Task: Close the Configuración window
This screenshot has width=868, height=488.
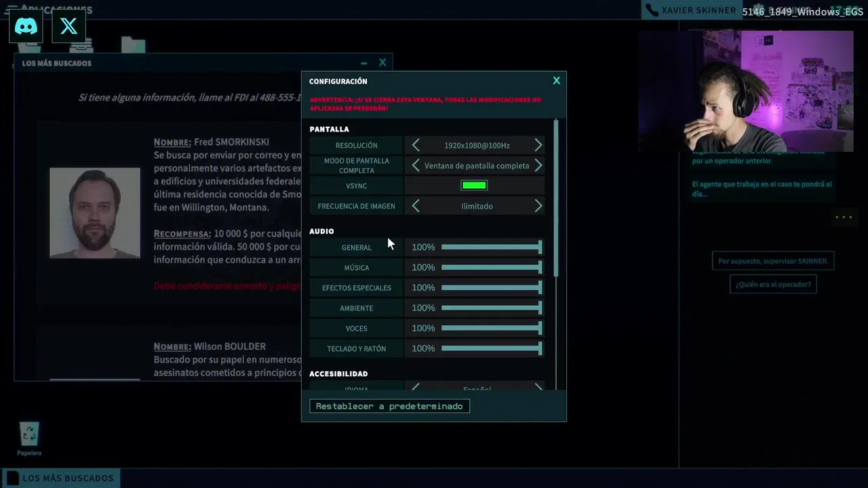Action: (556, 81)
